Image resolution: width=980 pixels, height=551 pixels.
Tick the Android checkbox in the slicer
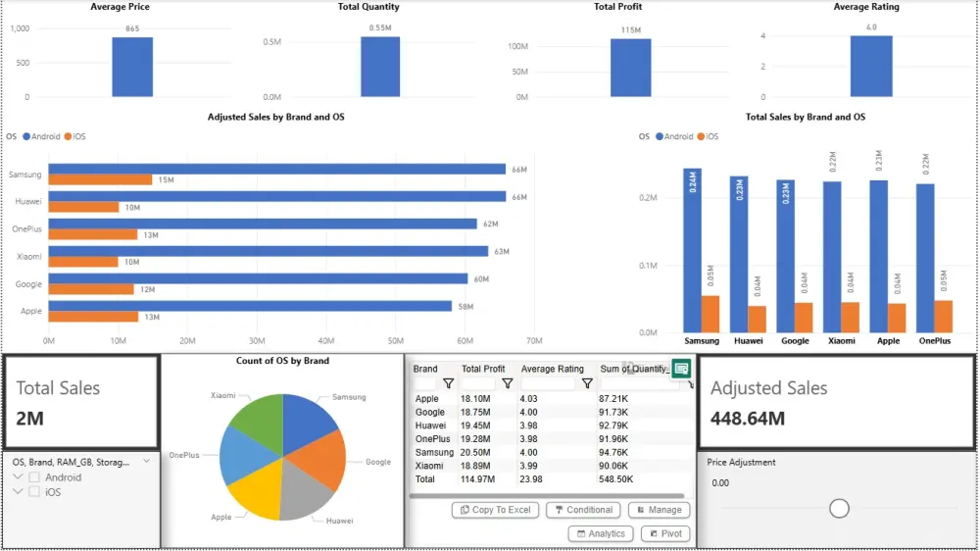34,477
